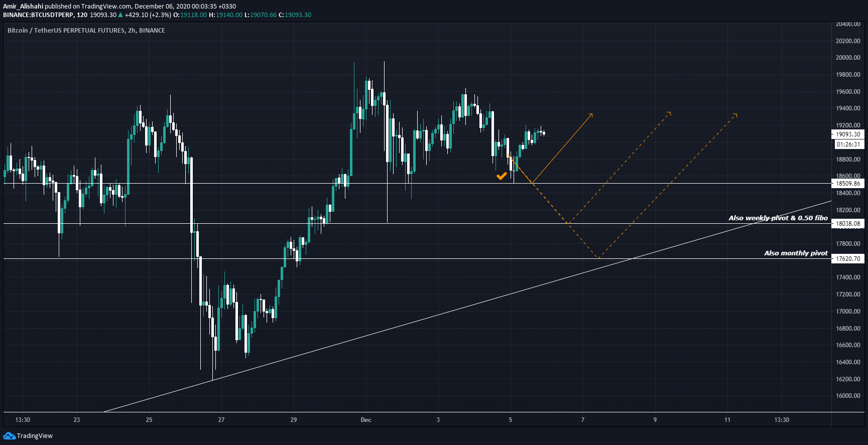The width and height of the screenshot is (868, 445).
Task: Click the '27' date label on time axis
Action: click(221, 420)
